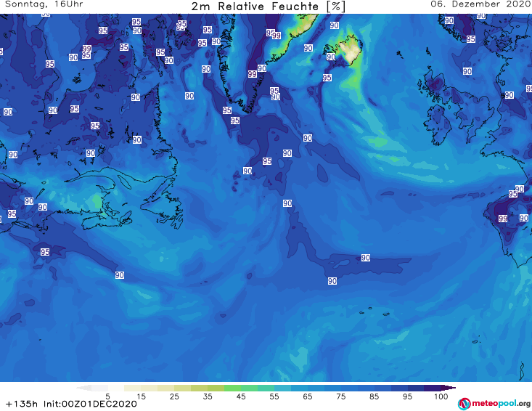Click the dark purple arrow tip of the color scale
Viewport: 532px width, 411px height.
click(x=449, y=388)
